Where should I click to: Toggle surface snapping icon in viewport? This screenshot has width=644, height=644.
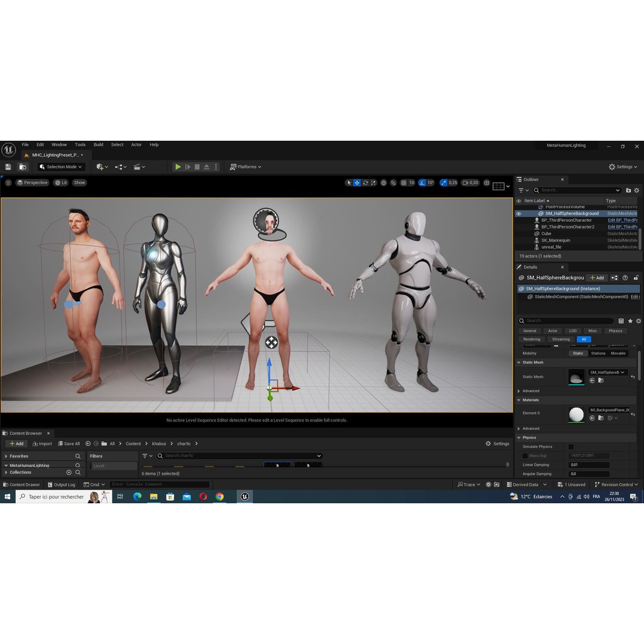tap(394, 183)
